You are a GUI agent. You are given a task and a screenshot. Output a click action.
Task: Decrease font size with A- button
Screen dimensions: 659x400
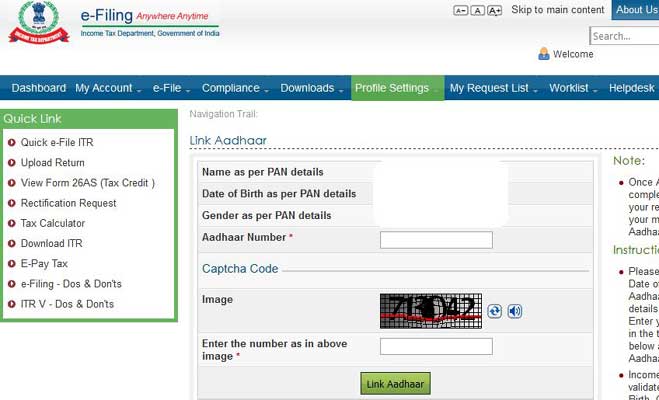pyautogui.click(x=460, y=10)
